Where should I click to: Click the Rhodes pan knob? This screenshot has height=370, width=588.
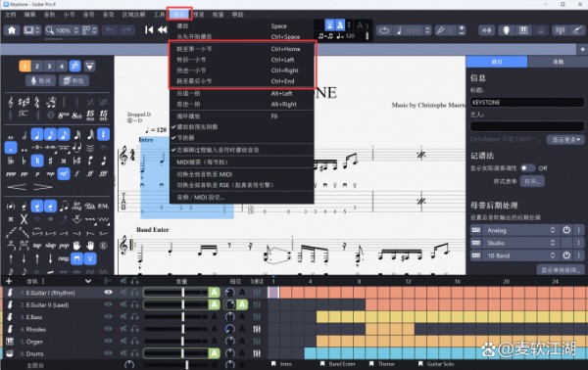tap(229, 329)
